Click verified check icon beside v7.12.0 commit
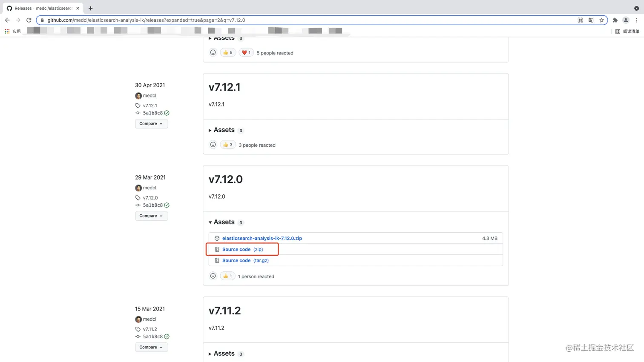 [x=167, y=205]
